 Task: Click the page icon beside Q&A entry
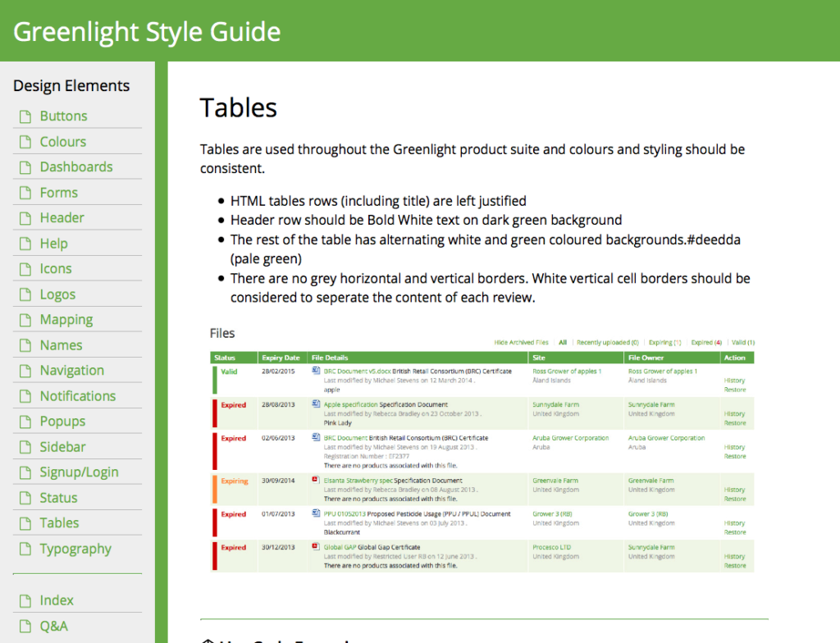(x=24, y=625)
